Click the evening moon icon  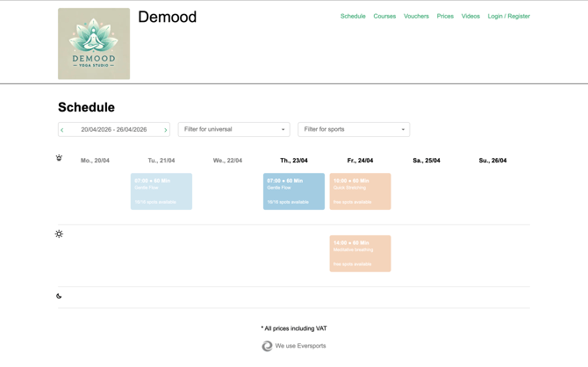(x=59, y=296)
